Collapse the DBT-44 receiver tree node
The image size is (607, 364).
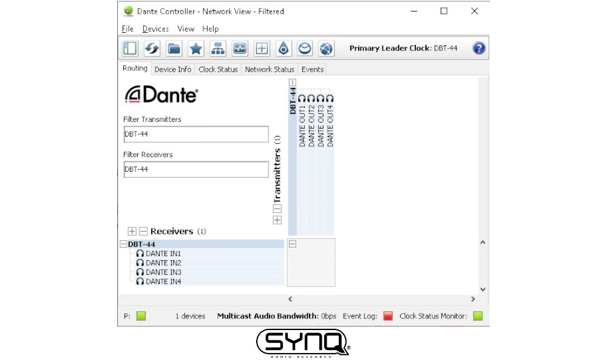point(123,244)
